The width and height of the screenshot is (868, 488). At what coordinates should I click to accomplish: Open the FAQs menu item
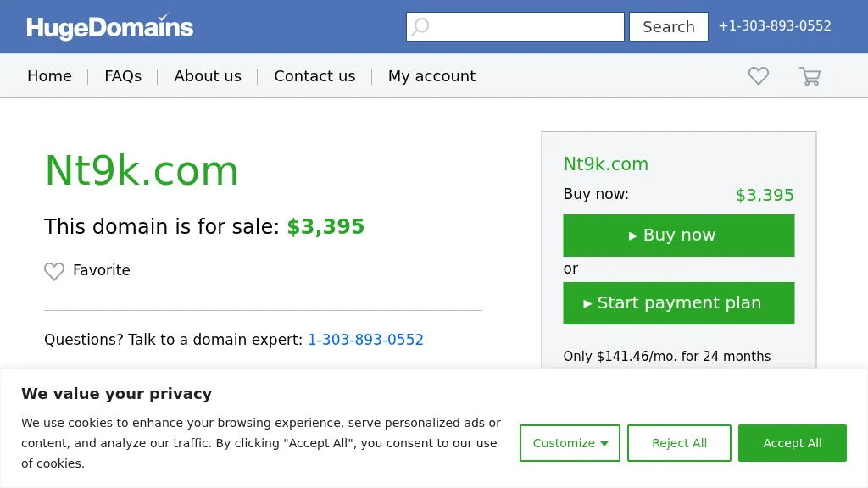(123, 75)
